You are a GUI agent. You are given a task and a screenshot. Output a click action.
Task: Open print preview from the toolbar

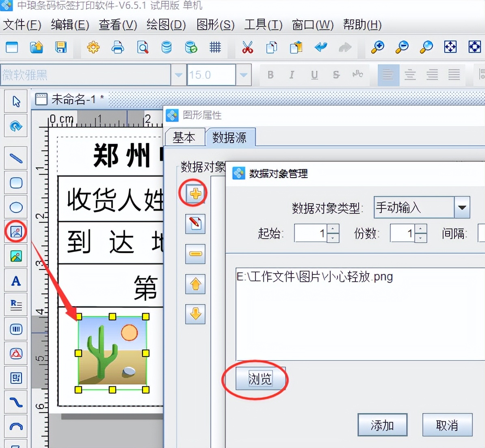point(142,48)
